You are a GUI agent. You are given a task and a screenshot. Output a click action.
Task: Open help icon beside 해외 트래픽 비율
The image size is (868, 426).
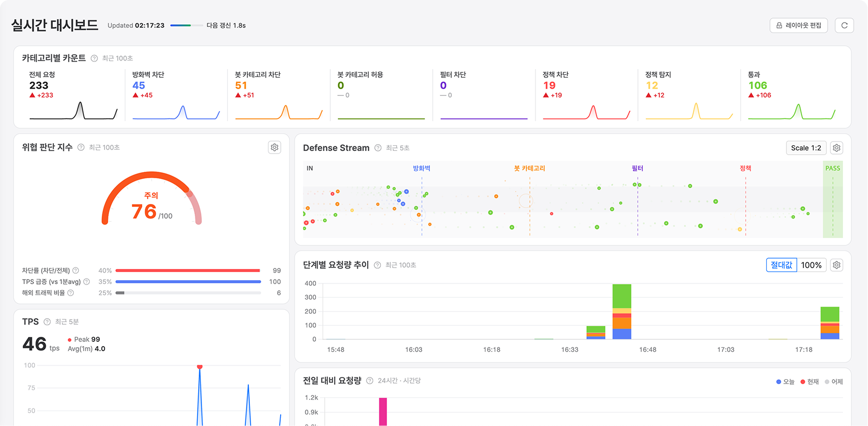point(70,293)
